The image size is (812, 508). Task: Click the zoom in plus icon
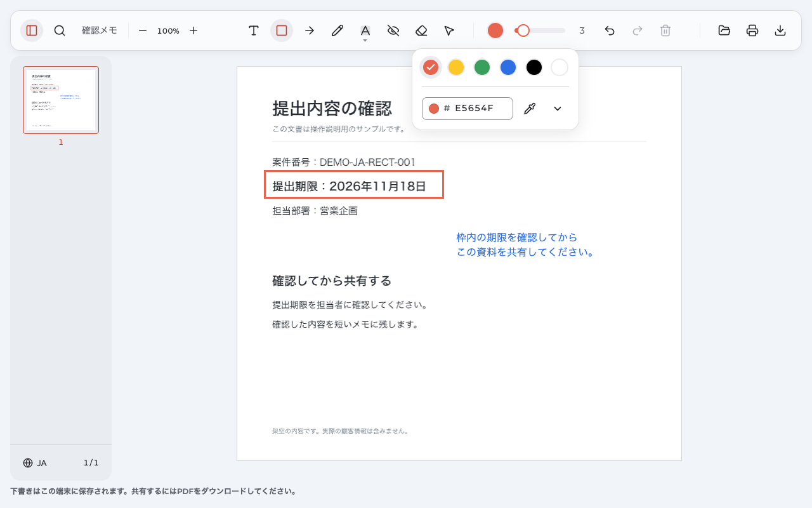[x=193, y=30]
